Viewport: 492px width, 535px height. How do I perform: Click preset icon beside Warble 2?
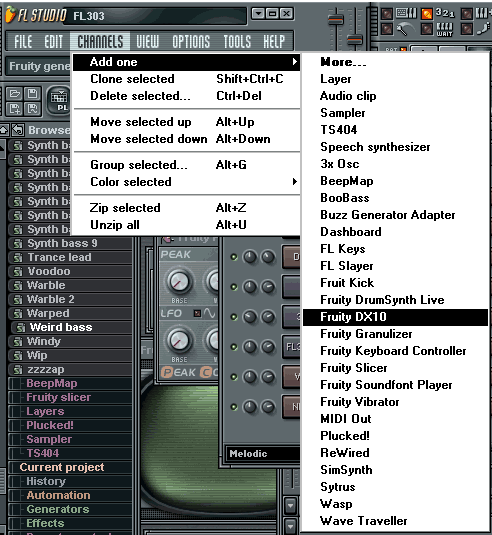coord(18,300)
